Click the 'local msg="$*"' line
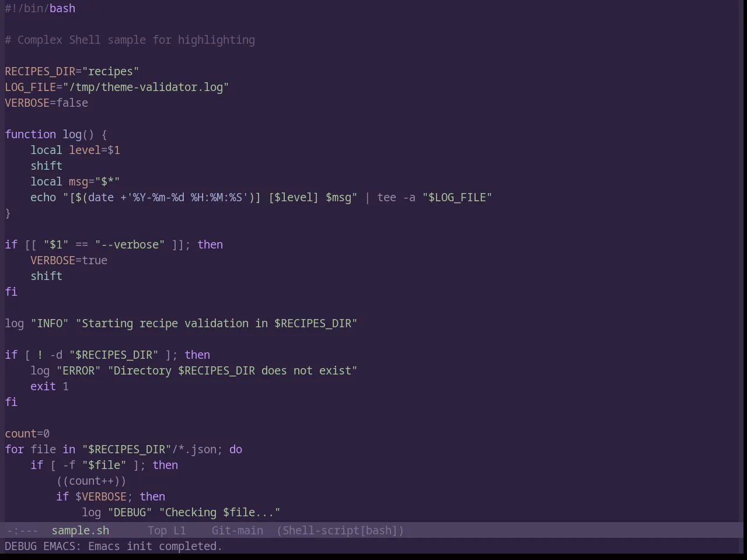747x560 pixels. (75, 181)
